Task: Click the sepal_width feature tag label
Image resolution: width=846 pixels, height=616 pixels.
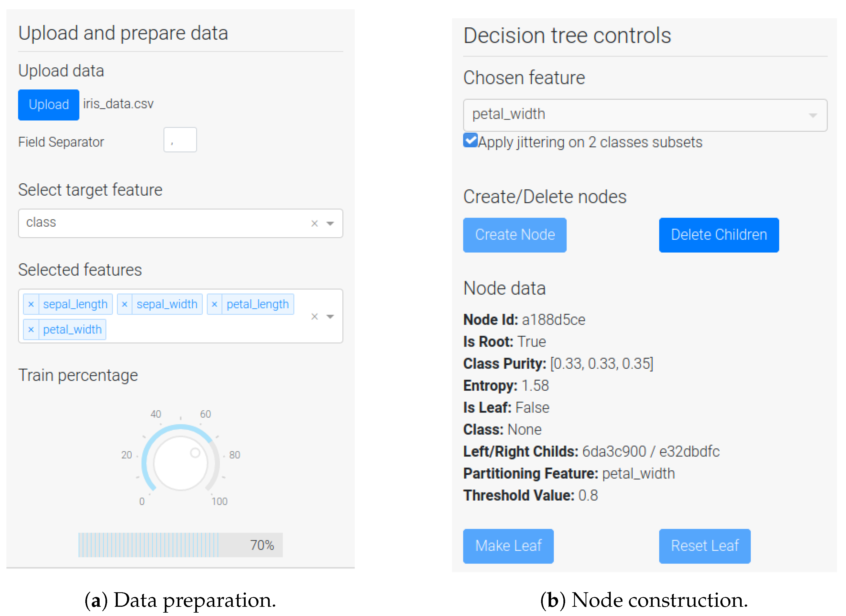Action: [167, 304]
